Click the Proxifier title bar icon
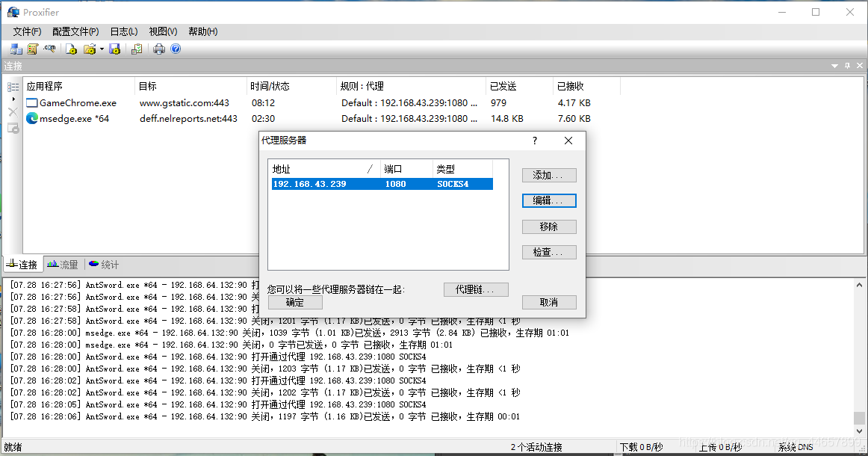 [x=13, y=12]
